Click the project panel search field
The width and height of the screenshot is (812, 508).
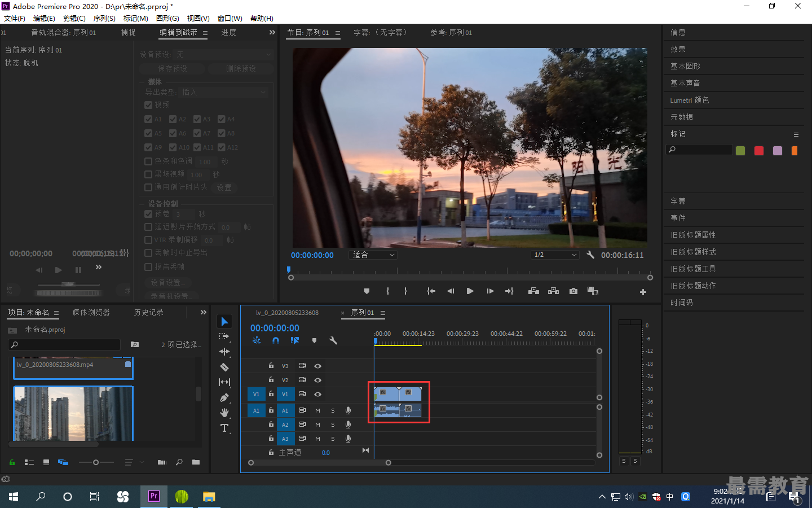tap(64, 344)
